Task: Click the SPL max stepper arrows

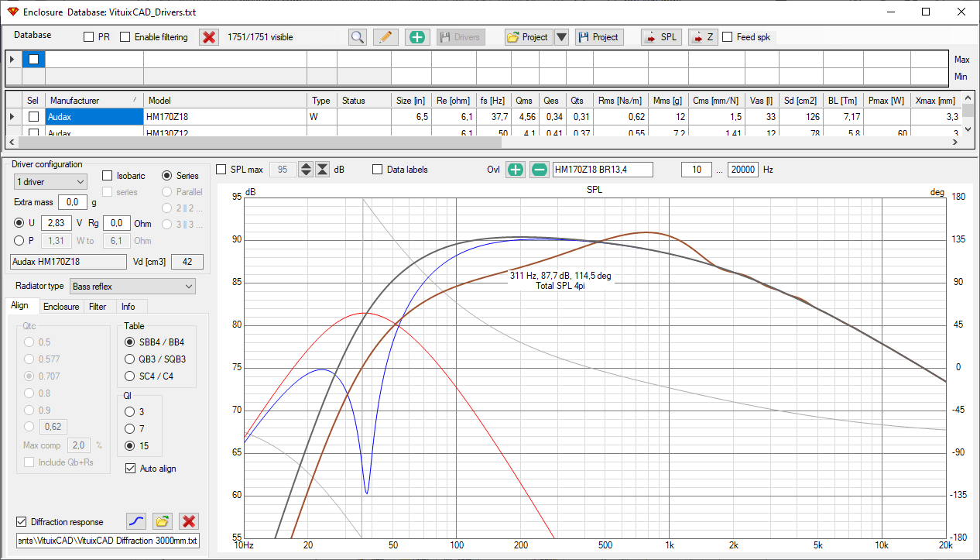Action: click(x=307, y=170)
